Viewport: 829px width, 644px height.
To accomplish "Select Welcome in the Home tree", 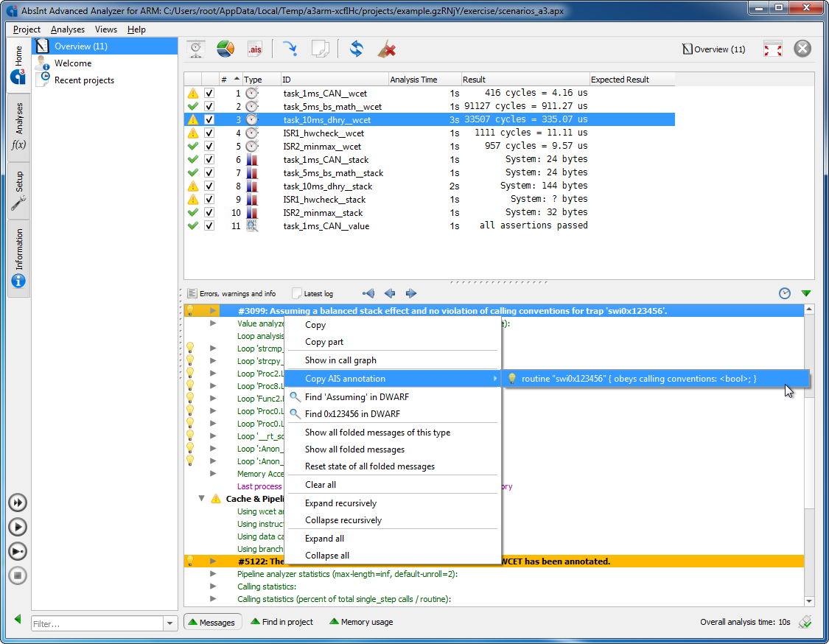I will [73, 63].
